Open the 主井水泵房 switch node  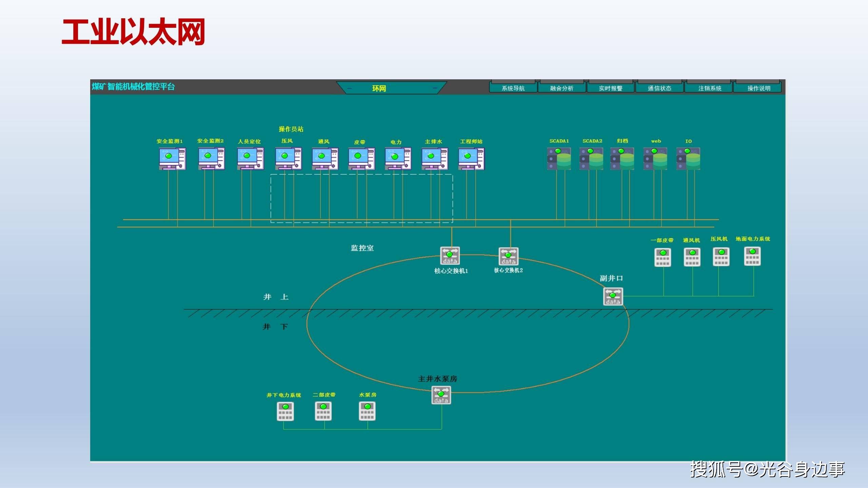click(441, 395)
